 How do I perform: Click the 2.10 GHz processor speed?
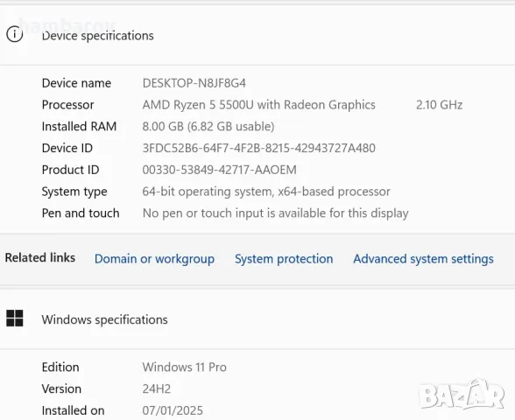(x=439, y=105)
